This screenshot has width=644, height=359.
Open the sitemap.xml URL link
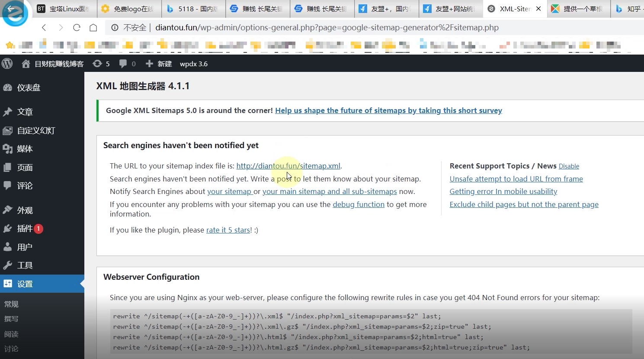[288, 166]
